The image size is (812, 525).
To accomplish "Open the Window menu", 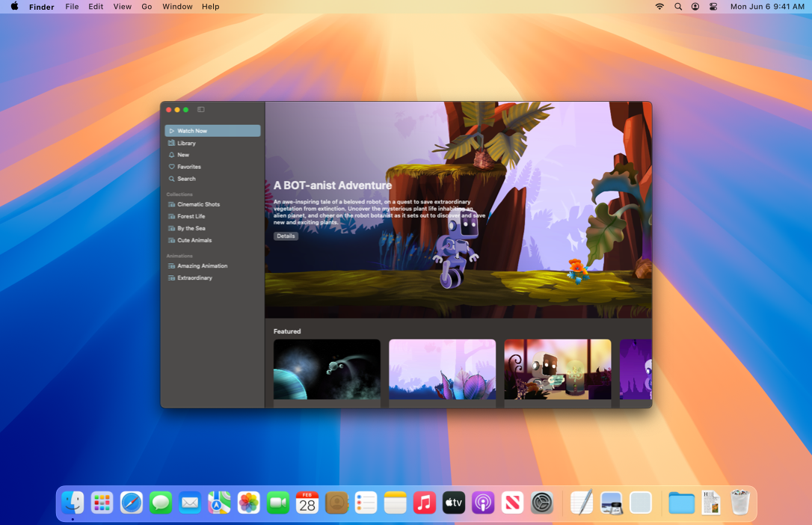I will (x=177, y=7).
